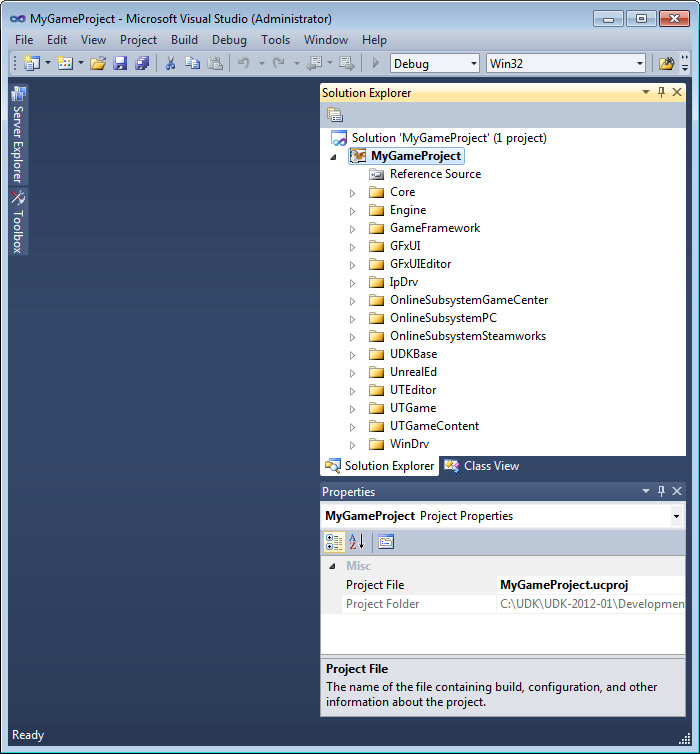Open the Edit menu
Image resolution: width=700 pixels, height=754 pixels.
pos(57,40)
